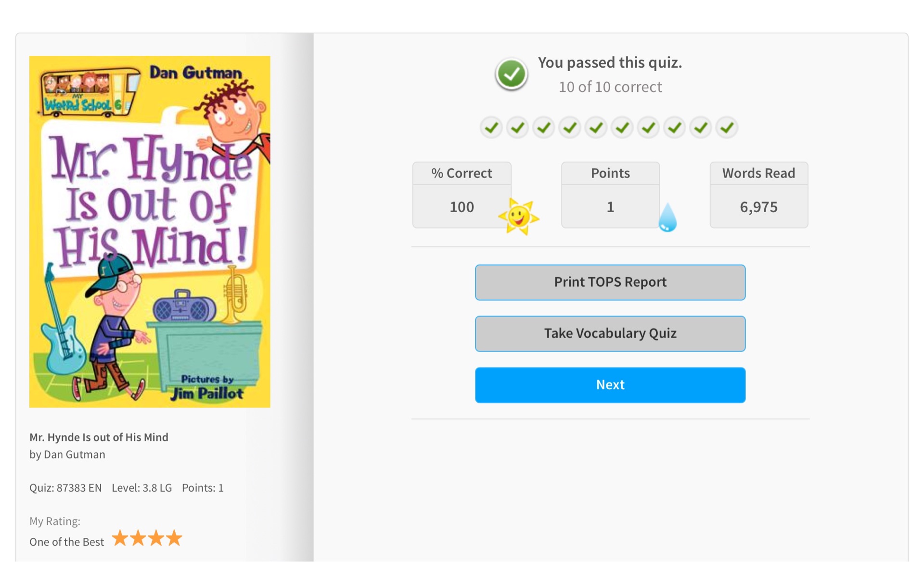The image size is (924, 562).
Task: Select the second orange rating star
Action: pyautogui.click(x=138, y=538)
